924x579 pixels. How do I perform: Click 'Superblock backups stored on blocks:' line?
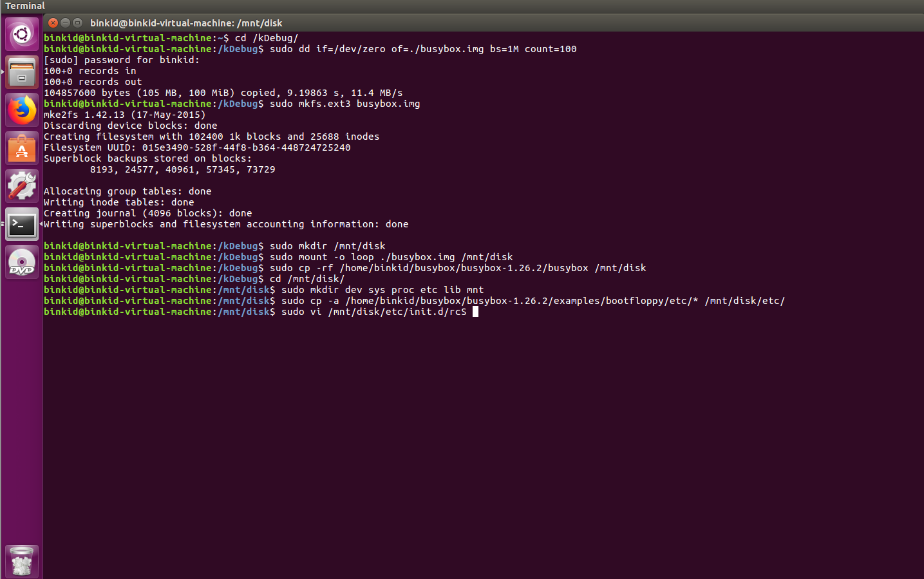pyautogui.click(x=148, y=158)
